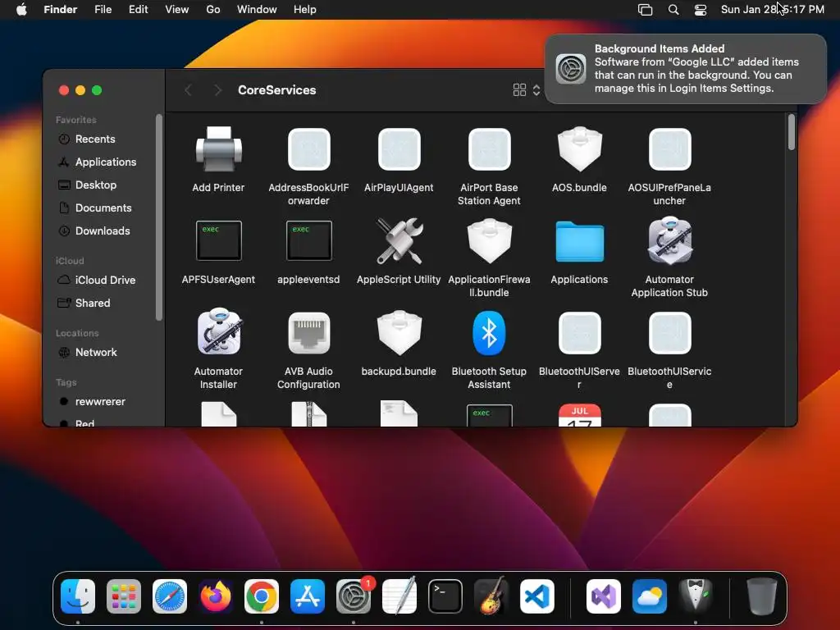
Task: Select the BluetoothUIService icon
Action: pos(669,333)
